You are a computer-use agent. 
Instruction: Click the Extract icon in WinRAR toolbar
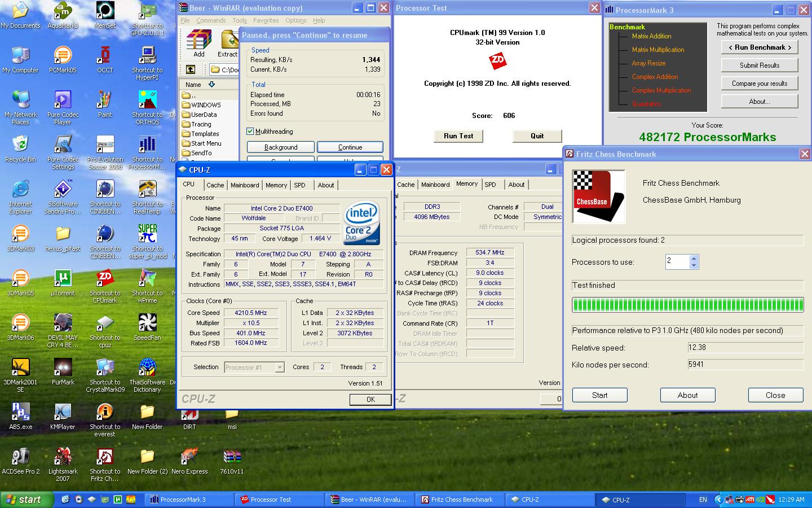point(228,43)
